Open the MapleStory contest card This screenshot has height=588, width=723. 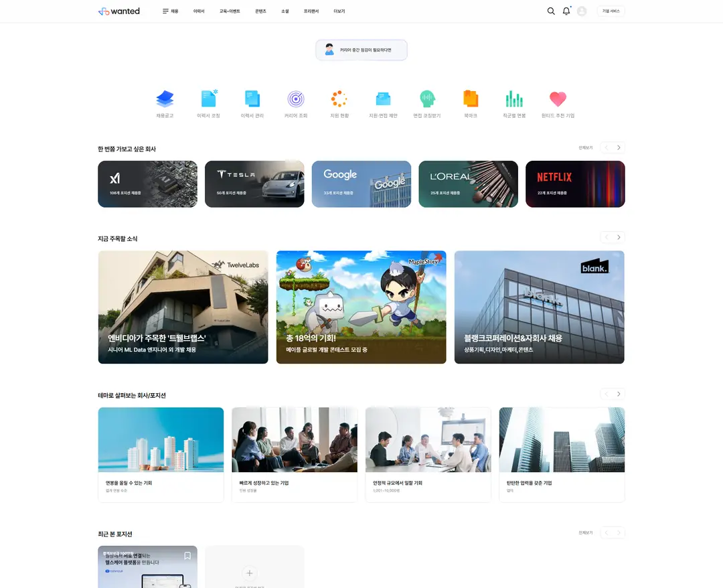coord(361,307)
